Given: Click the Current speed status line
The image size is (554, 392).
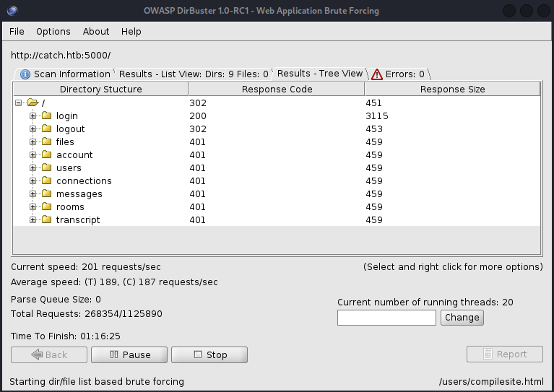Looking at the screenshot, I should [86, 266].
